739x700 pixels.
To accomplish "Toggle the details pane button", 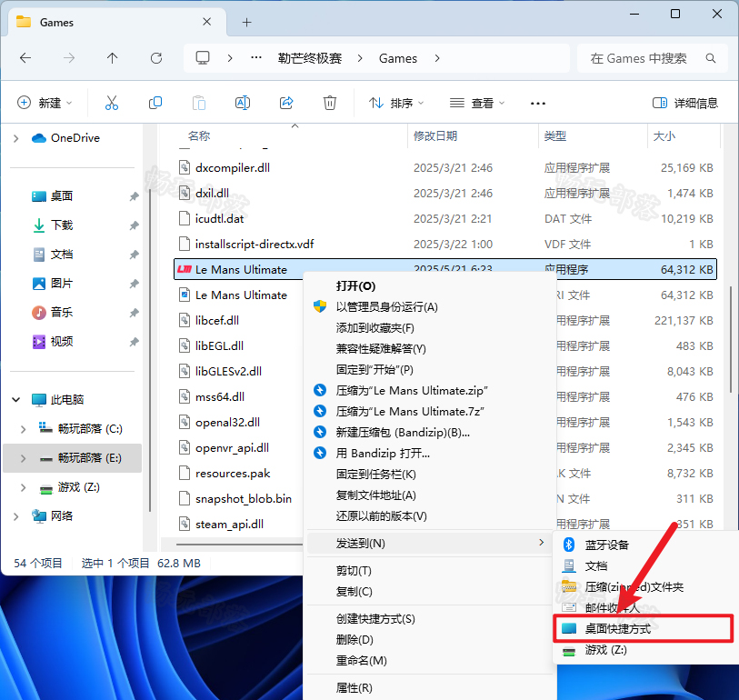I will click(684, 103).
